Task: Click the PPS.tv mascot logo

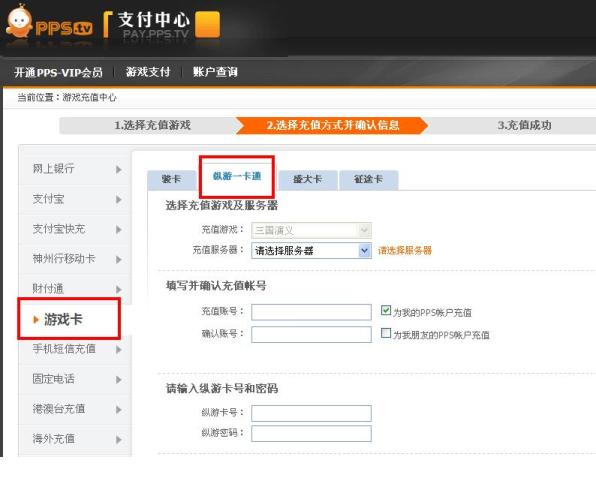Action: point(49,22)
